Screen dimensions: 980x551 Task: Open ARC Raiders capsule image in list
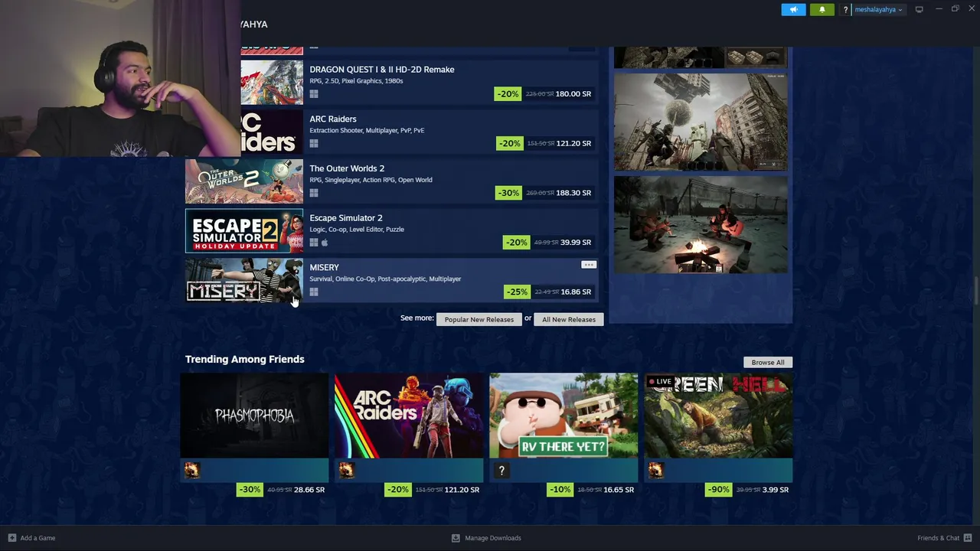(273, 132)
